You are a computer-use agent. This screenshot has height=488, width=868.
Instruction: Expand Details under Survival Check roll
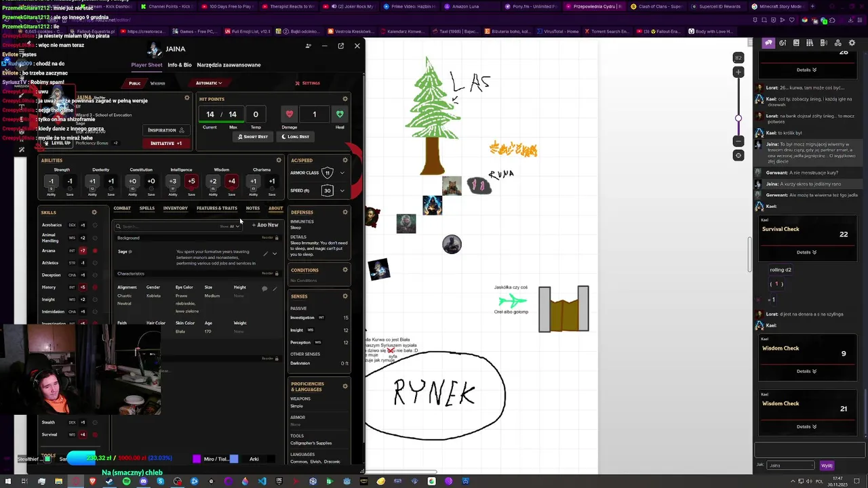pyautogui.click(x=806, y=252)
